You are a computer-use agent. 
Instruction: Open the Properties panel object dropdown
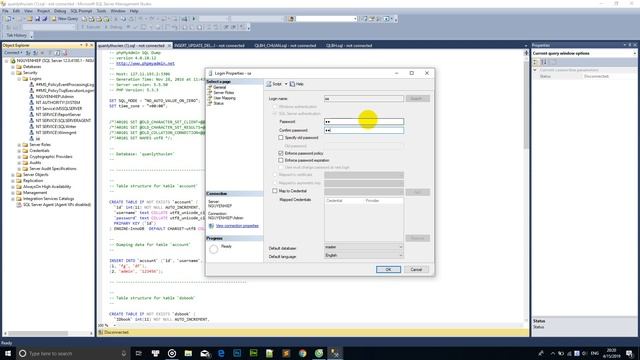634,53
